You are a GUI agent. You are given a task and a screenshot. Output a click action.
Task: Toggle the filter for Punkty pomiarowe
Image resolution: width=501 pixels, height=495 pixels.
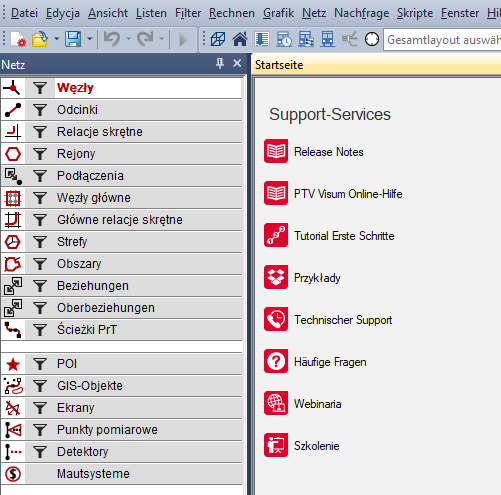40,430
